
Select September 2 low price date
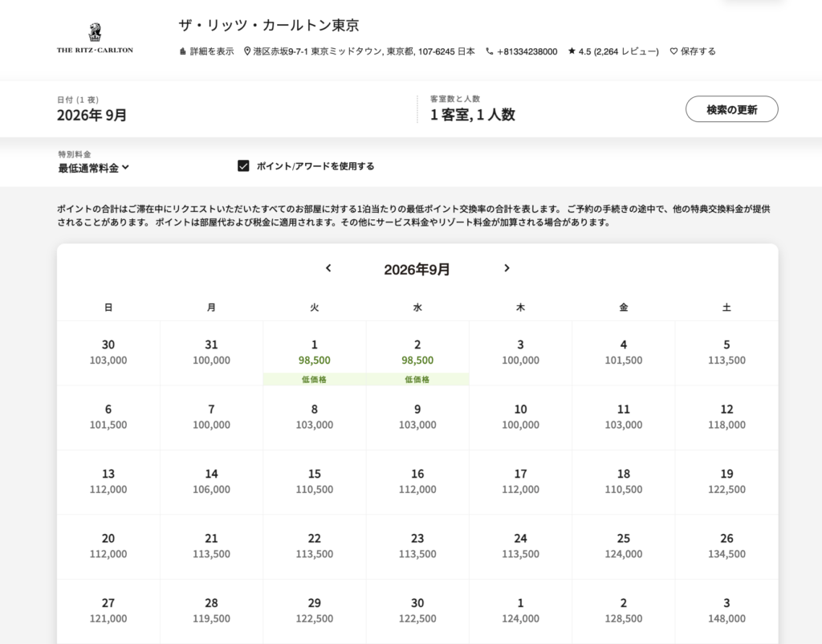417,353
